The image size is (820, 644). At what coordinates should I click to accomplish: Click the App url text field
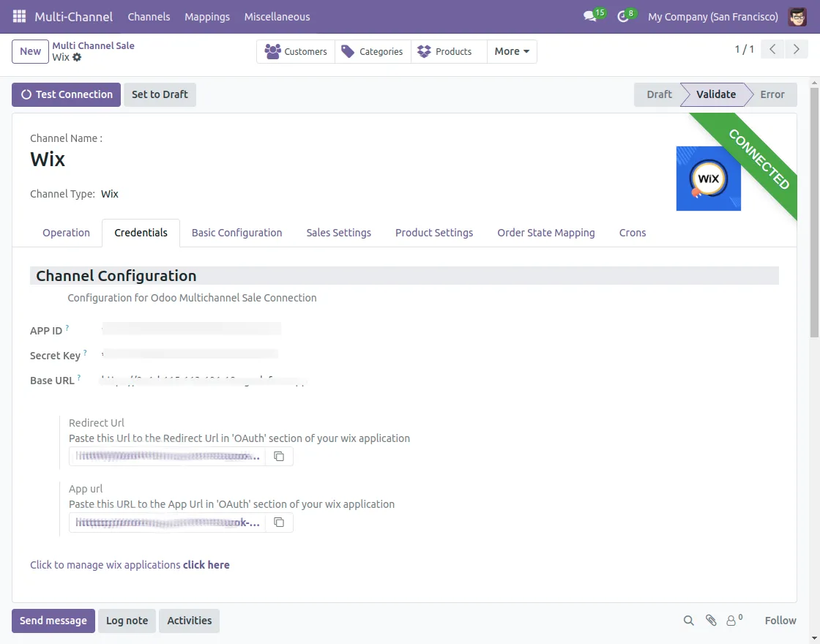click(x=168, y=523)
